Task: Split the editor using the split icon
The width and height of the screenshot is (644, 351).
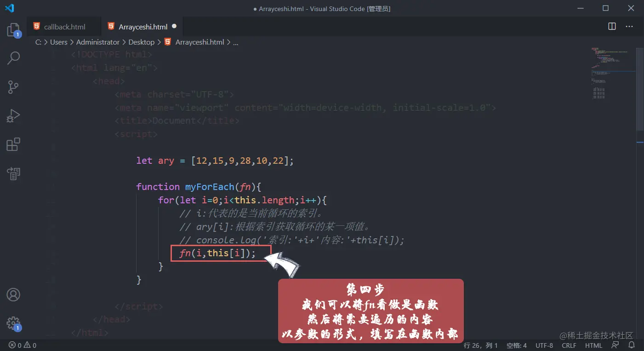Action: (x=611, y=26)
